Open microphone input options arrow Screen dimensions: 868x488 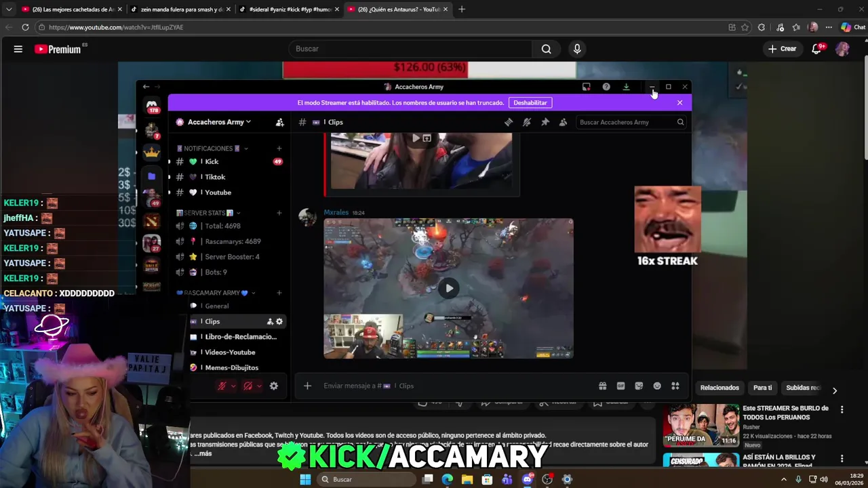click(x=233, y=386)
